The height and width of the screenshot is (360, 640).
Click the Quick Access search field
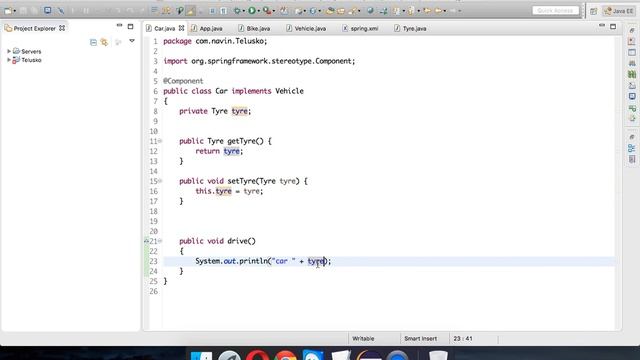tap(556, 11)
